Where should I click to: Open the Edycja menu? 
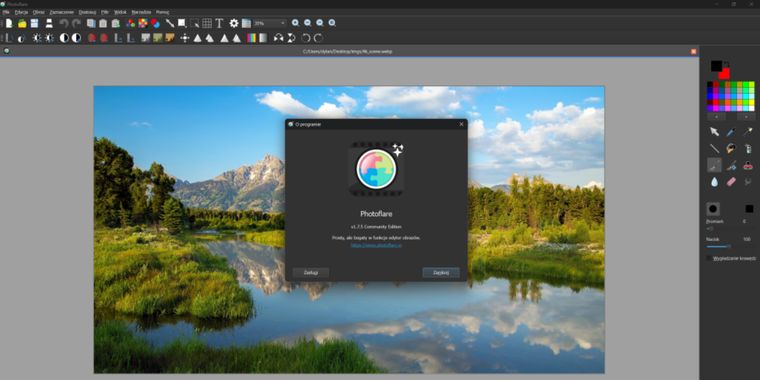tap(21, 12)
